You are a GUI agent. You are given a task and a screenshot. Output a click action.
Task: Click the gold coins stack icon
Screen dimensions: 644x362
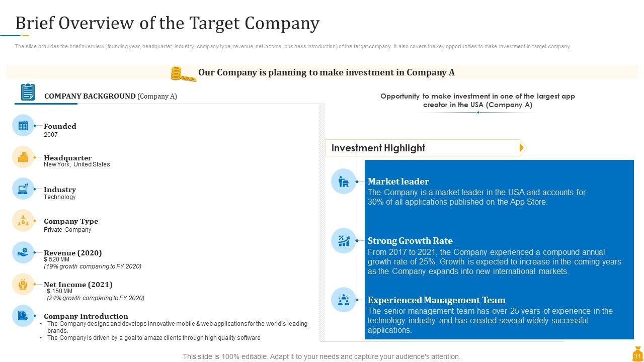(x=183, y=74)
